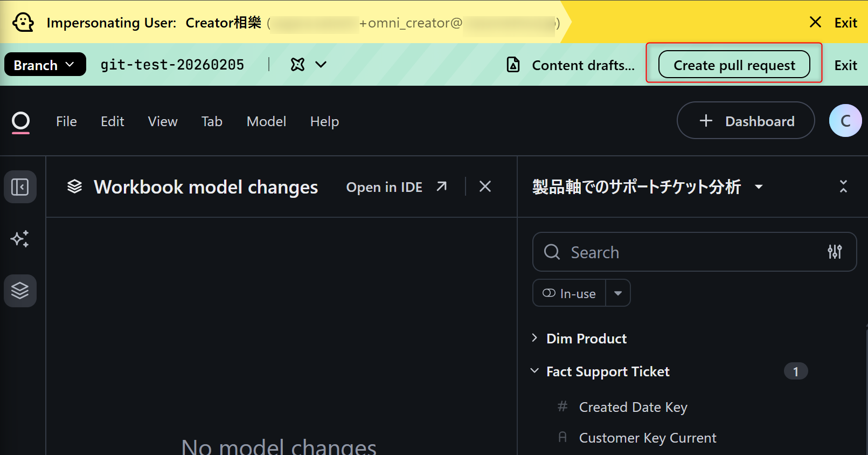Click the Open in IDE link
The width and height of the screenshot is (868, 455).
pyautogui.click(x=396, y=187)
